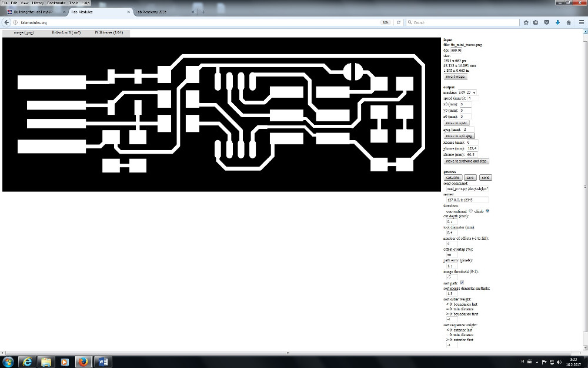Click the send button

pos(485,178)
